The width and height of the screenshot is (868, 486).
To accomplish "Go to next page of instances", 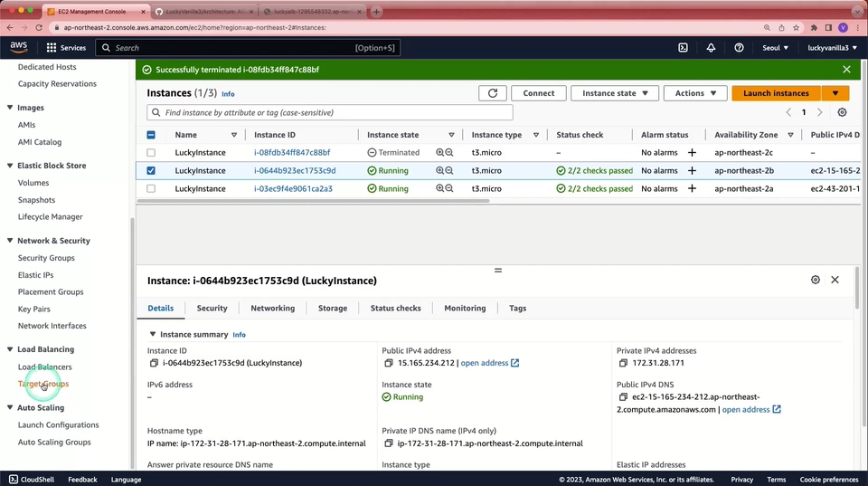I will point(820,112).
